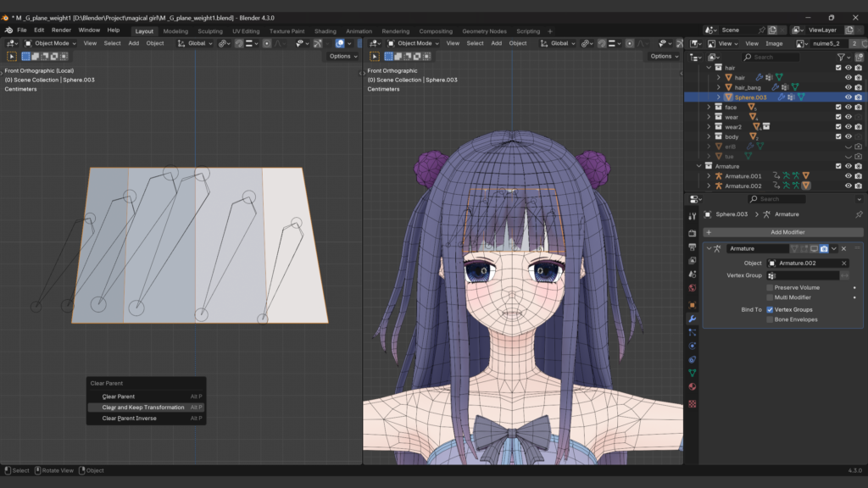
Task: Click the Vertex Group input field
Action: point(807,275)
